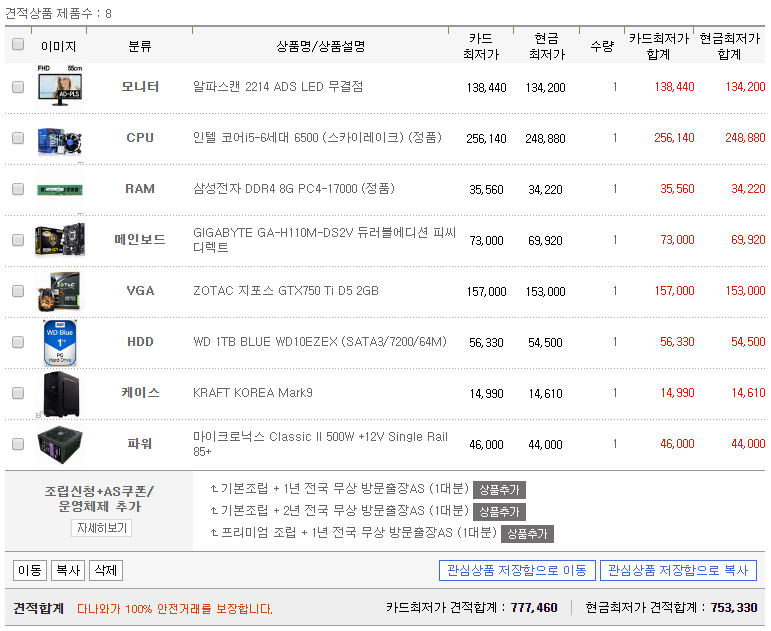Click CPU card price 256,140 in 카드 최저가 column

486,139
